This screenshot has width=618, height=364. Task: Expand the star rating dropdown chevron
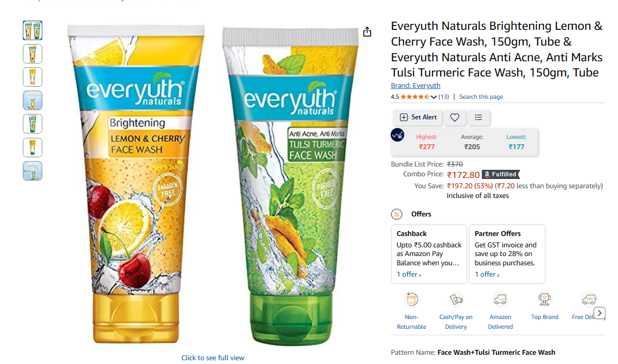click(x=434, y=97)
